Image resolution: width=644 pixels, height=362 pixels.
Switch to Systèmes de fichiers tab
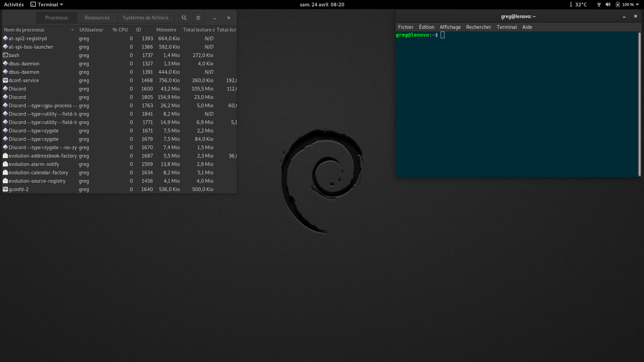point(146,18)
